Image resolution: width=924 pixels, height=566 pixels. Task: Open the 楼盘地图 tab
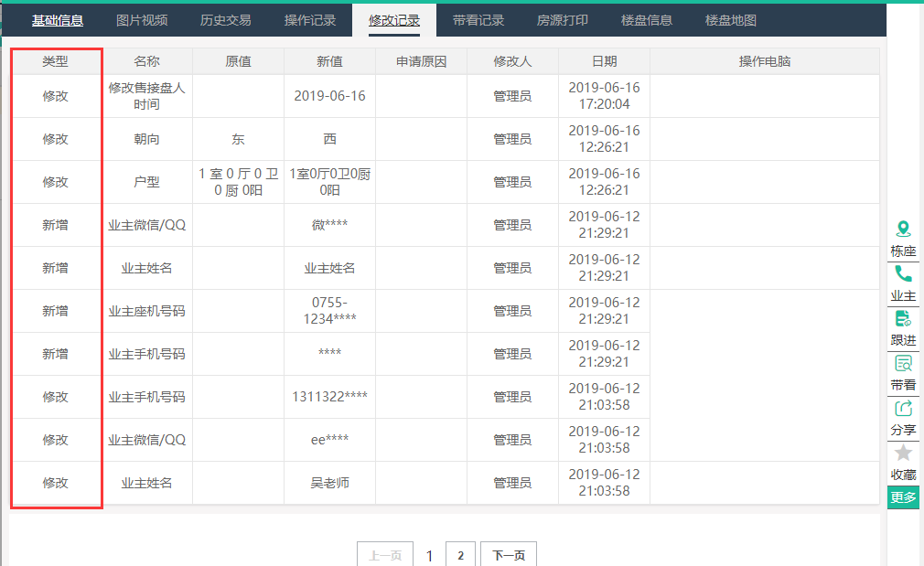731,20
